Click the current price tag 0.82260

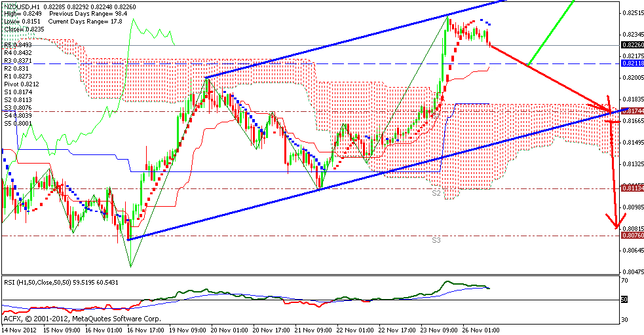pyautogui.click(x=632, y=45)
